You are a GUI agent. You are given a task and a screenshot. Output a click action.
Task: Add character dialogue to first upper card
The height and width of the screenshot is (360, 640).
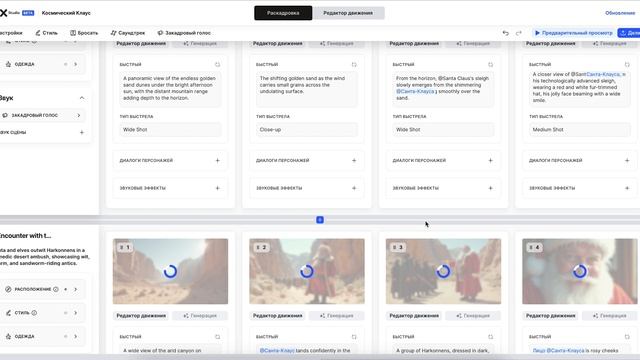pos(217,160)
